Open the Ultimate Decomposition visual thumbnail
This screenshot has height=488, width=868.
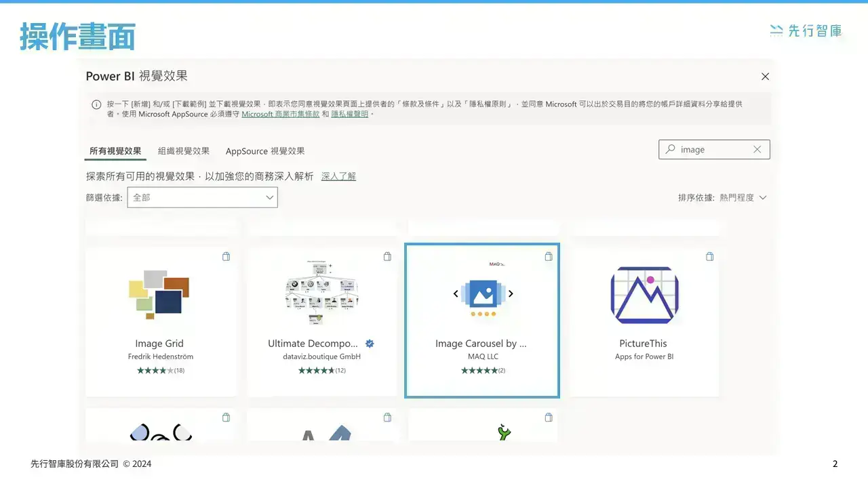point(321,291)
